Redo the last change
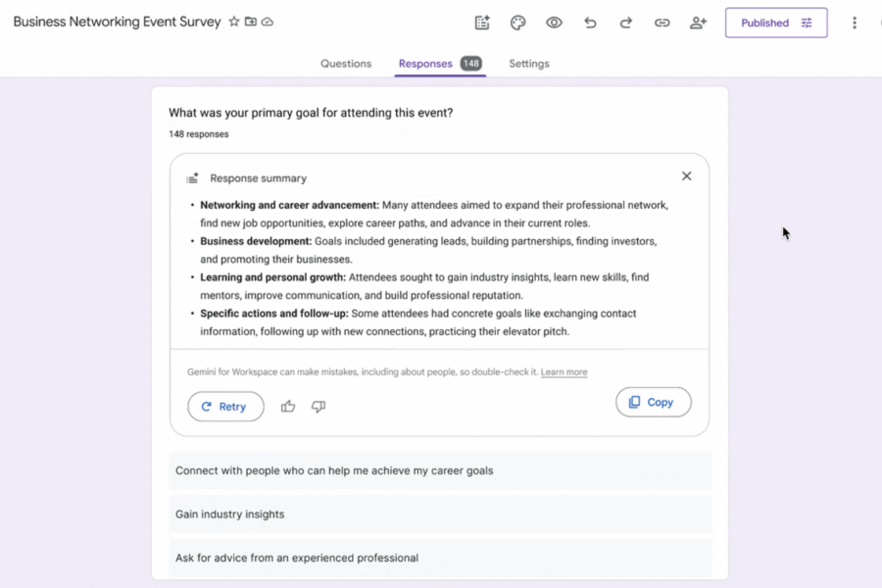 click(625, 23)
